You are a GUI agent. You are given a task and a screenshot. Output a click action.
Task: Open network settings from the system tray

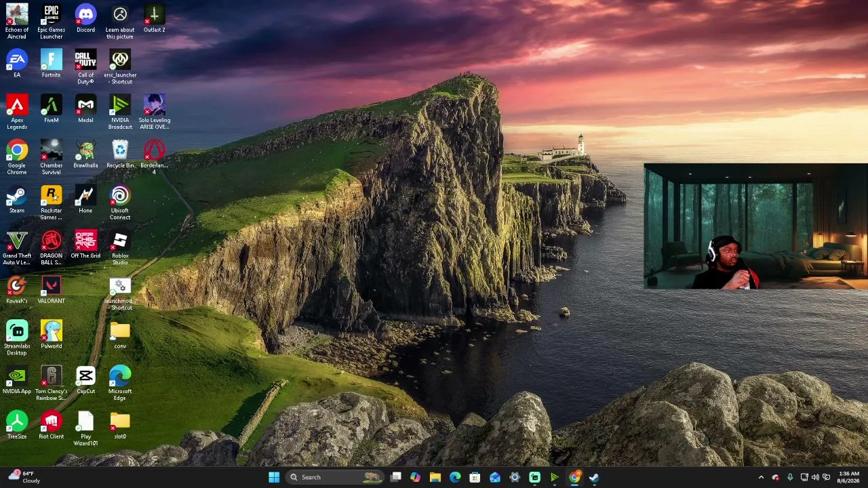pos(804,477)
